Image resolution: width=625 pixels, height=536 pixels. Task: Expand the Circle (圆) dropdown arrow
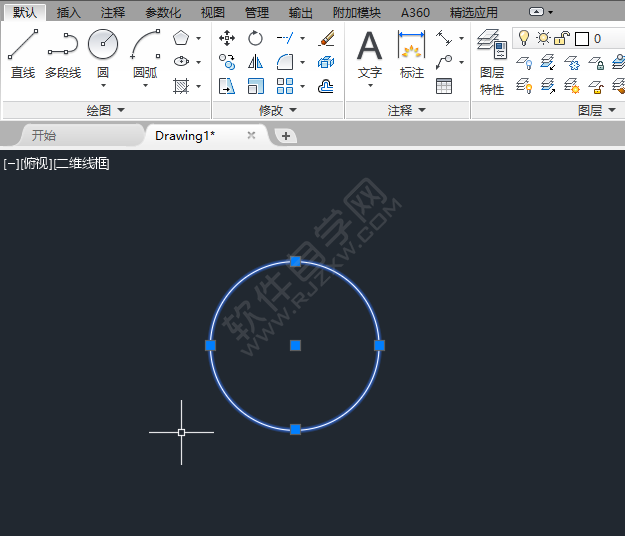tap(103, 86)
